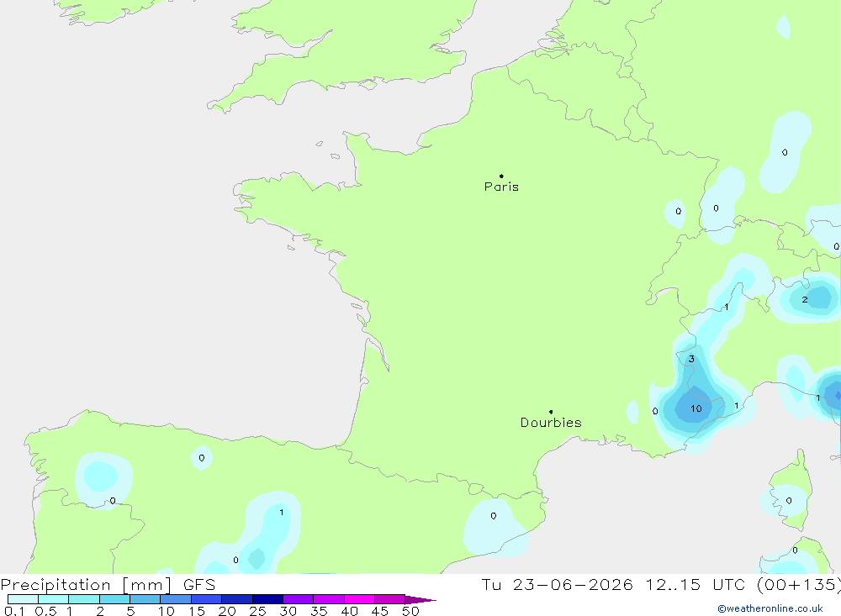Click the 'Tu 23-06-2026' date text
This screenshot has width=841, height=616.
tap(557, 584)
